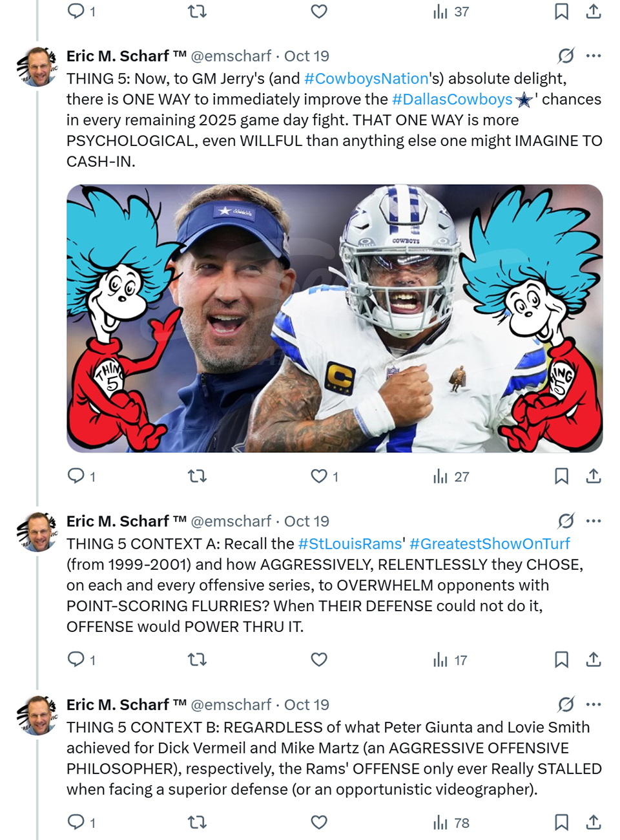The width and height of the screenshot is (620, 840).
Task: Open the #GreatestShowOnTurf hashtag
Action: click(490, 544)
